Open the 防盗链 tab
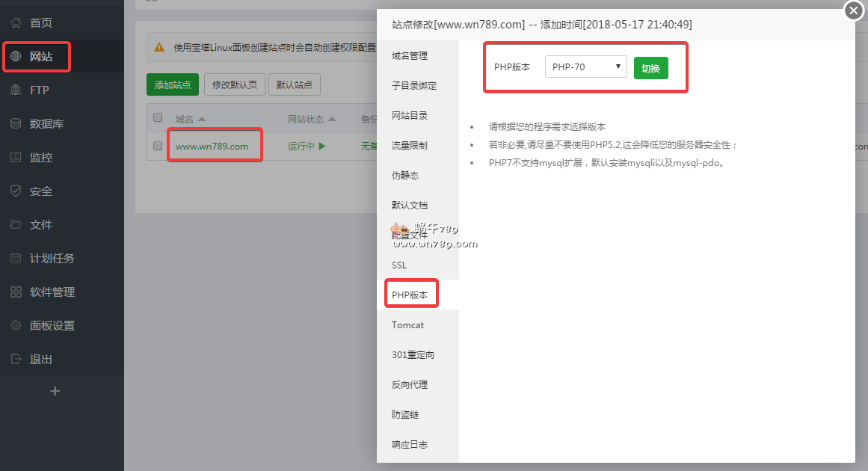This screenshot has height=471, width=868. pyautogui.click(x=405, y=414)
